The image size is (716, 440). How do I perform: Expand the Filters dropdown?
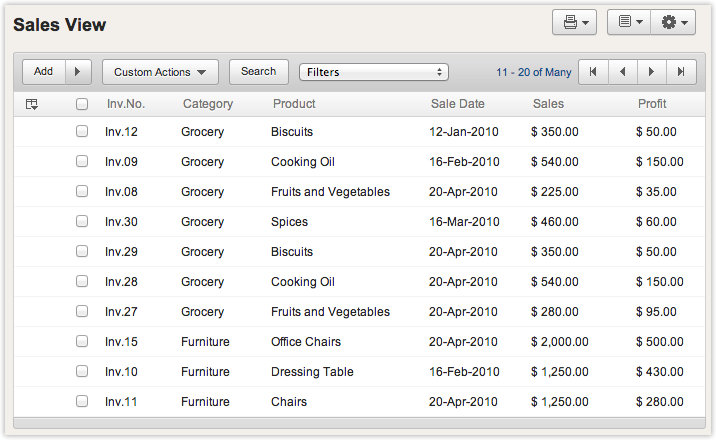click(373, 72)
